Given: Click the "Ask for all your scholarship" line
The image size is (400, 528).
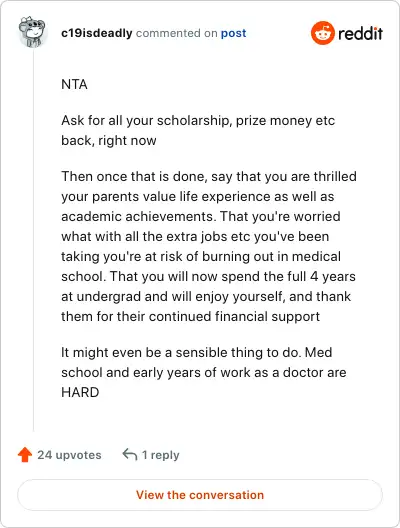Looking at the screenshot, I should 198,121.
